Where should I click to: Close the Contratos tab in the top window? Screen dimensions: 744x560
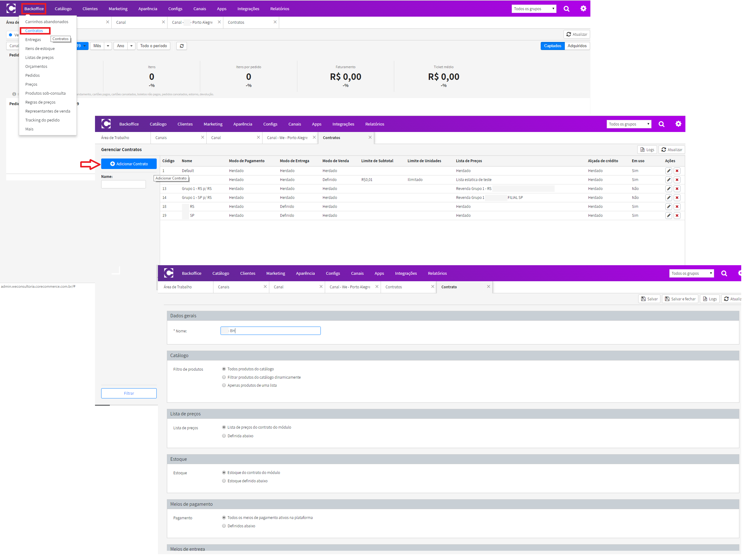pyautogui.click(x=275, y=22)
